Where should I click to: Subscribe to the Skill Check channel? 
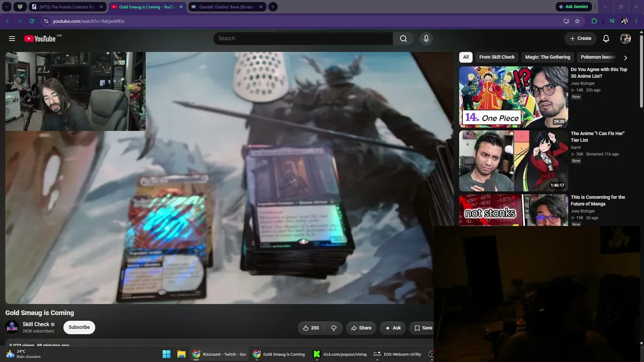(79, 327)
